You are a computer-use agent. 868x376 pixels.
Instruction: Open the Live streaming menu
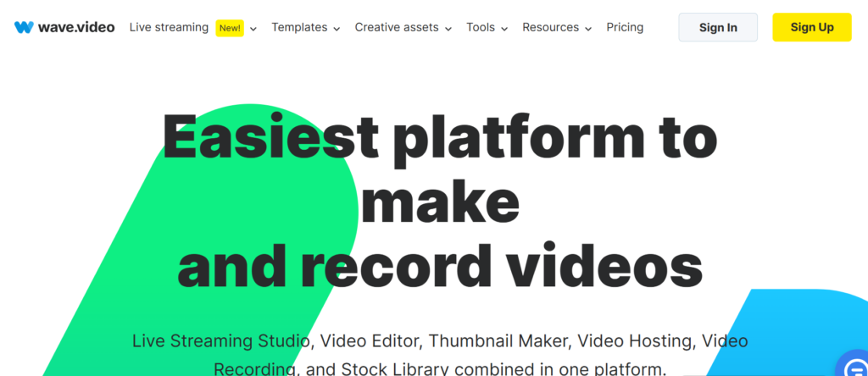tap(169, 27)
